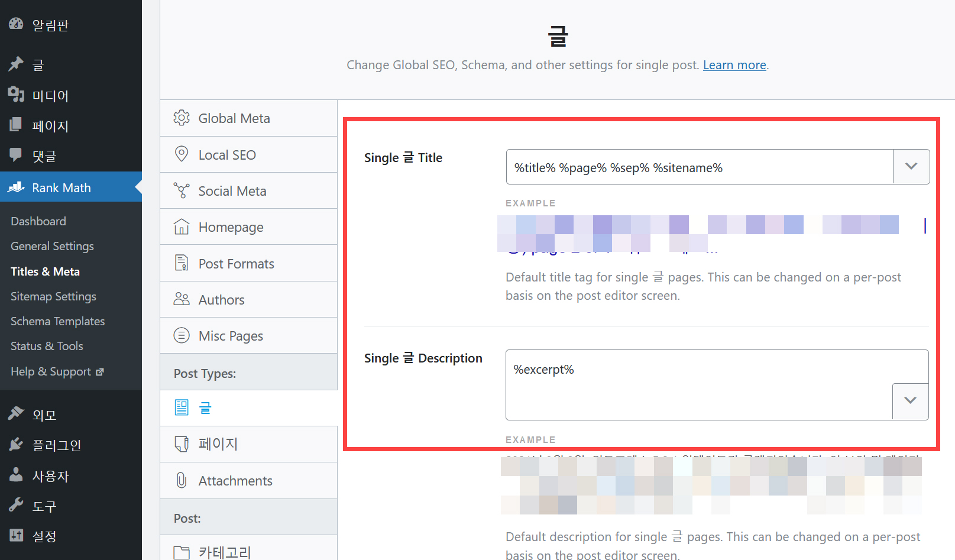Click the Post Types: section header

pos(248,372)
